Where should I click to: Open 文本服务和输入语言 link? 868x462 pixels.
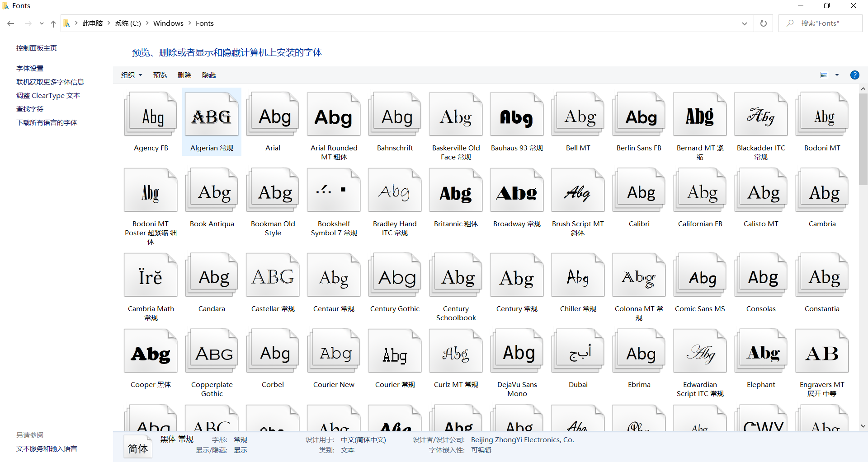(x=47, y=448)
